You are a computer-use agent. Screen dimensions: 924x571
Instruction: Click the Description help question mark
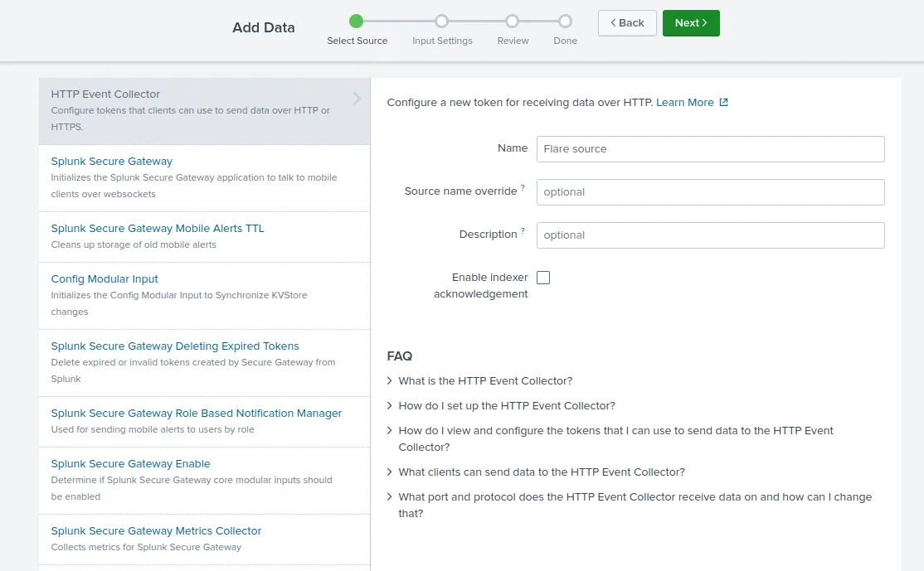pyautogui.click(x=523, y=230)
